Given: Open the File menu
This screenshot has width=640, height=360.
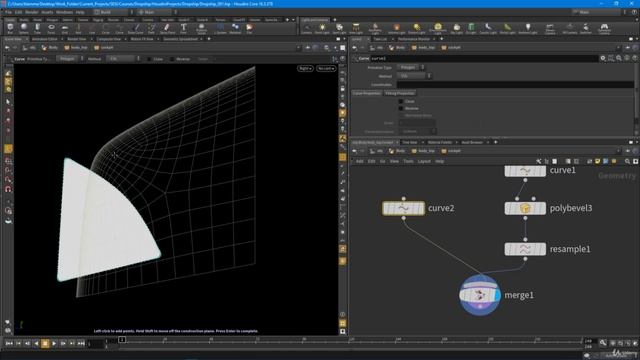Looking at the screenshot, I should coord(8,12).
